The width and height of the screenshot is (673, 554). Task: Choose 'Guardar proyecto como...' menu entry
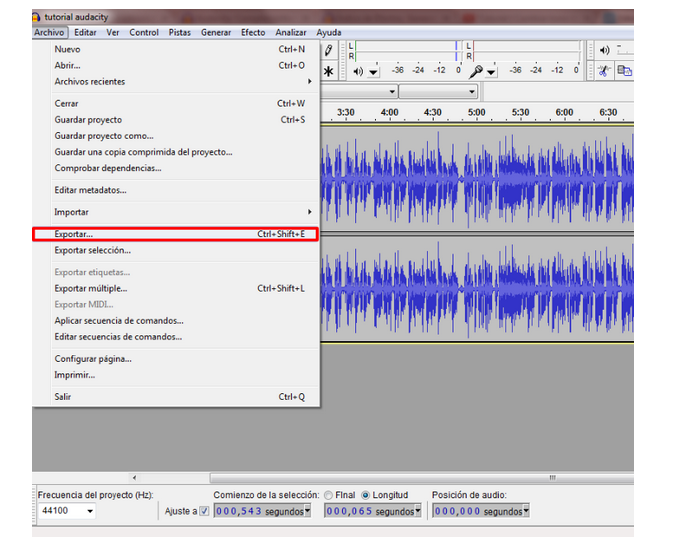(104, 136)
